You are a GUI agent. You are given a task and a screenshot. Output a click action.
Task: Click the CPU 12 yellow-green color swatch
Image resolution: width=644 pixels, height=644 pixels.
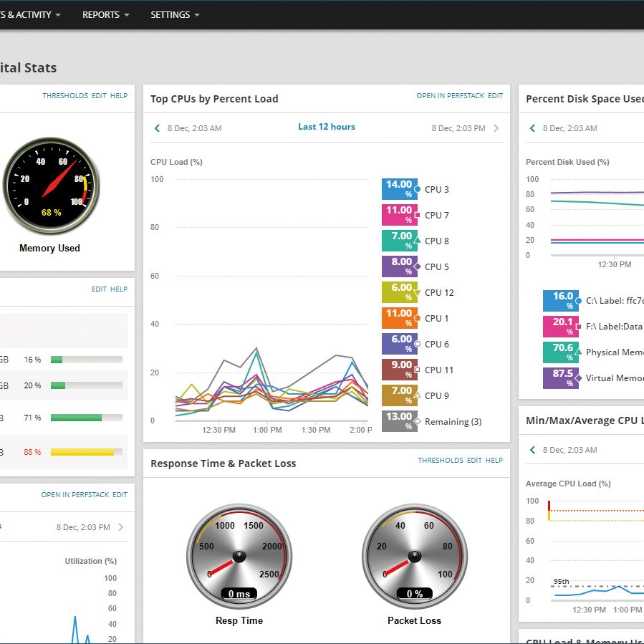[399, 292]
